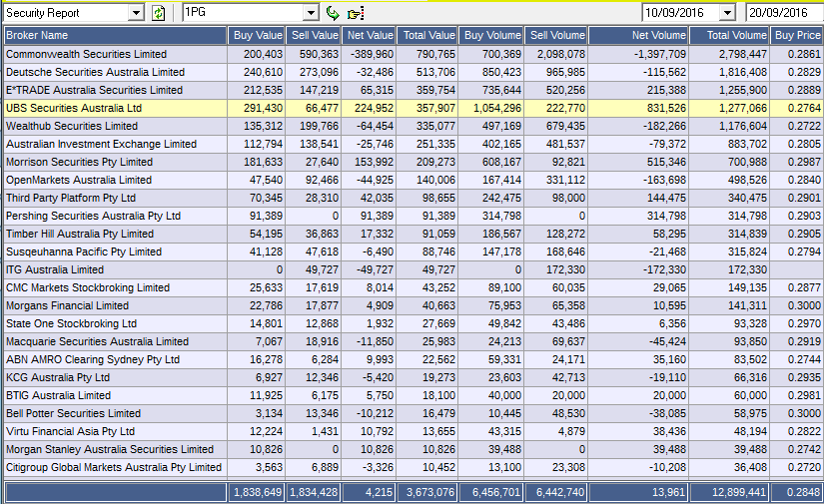Click total buy value 1,838,649 in footer
The height and width of the screenshot is (504, 824).
258,492
